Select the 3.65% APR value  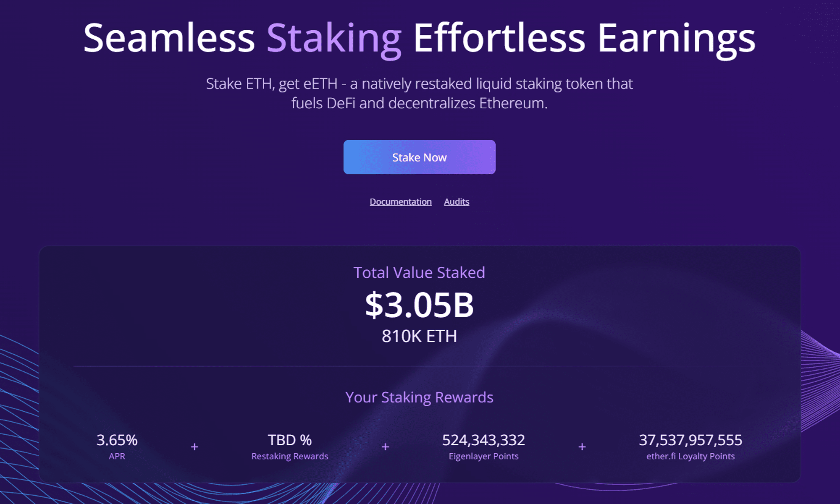pyautogui.click(x=117, y=440)
